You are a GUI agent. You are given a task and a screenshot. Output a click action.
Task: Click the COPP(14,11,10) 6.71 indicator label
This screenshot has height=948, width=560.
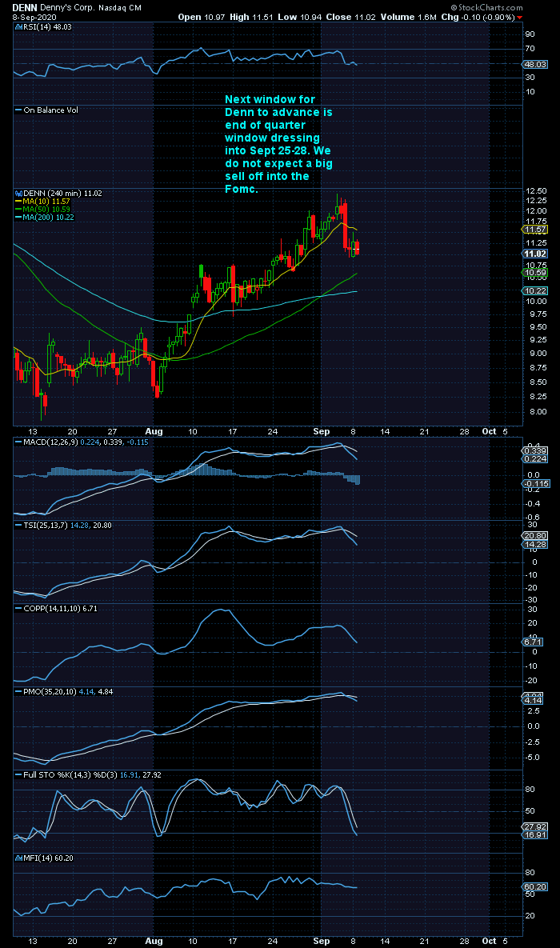click(56, 609)
